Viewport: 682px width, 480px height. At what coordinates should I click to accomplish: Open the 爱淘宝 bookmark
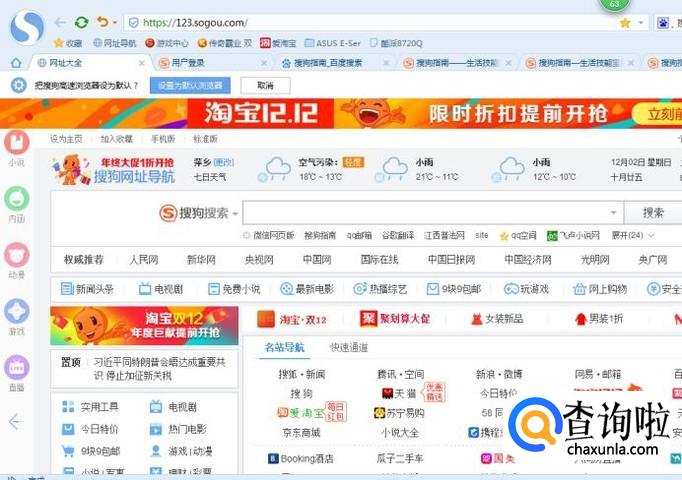tap(278, 43)
